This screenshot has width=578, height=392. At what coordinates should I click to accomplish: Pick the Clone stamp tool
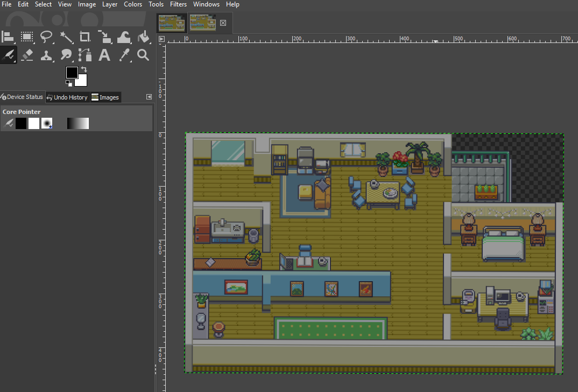coord(47,55)
